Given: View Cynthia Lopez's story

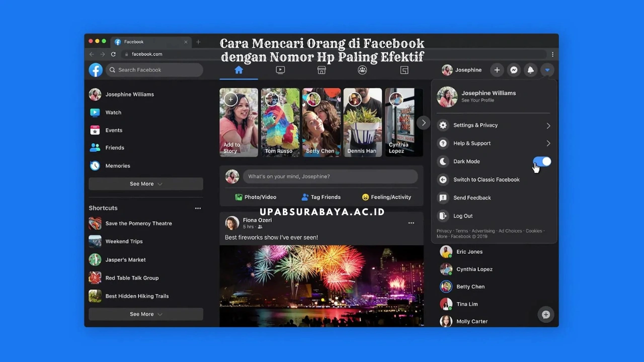Looking at the screenshot, I should coord(404,122).
